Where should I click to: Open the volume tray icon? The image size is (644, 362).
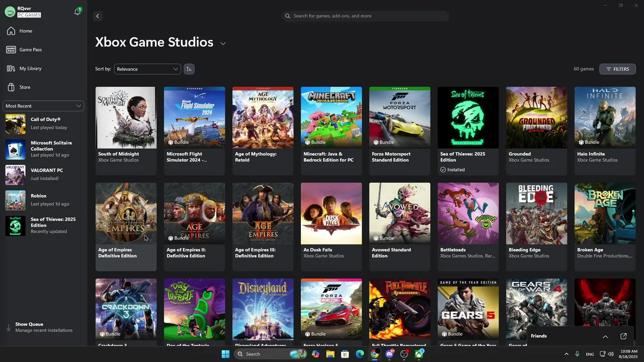(x=611, y=354)
